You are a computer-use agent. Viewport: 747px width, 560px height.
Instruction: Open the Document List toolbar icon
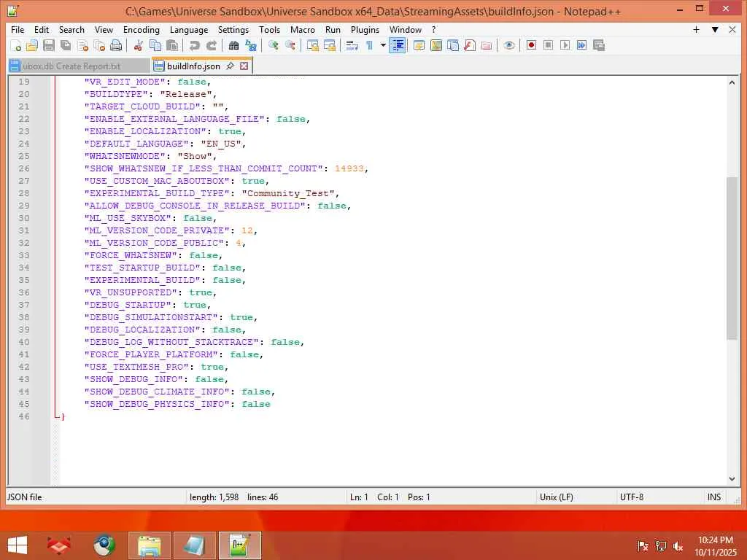point(452,45)
